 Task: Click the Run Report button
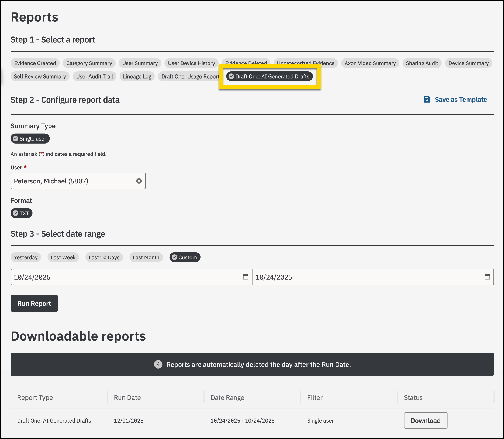(x=34, y=304)
